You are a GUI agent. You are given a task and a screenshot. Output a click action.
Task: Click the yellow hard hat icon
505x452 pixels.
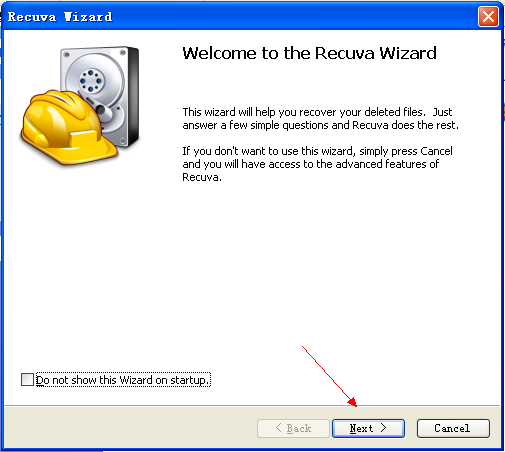67,127
